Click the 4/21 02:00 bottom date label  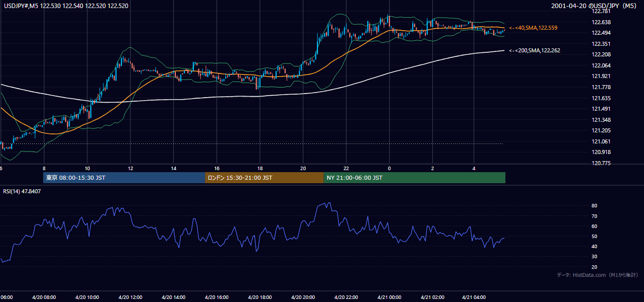click(x=431, y=297)
